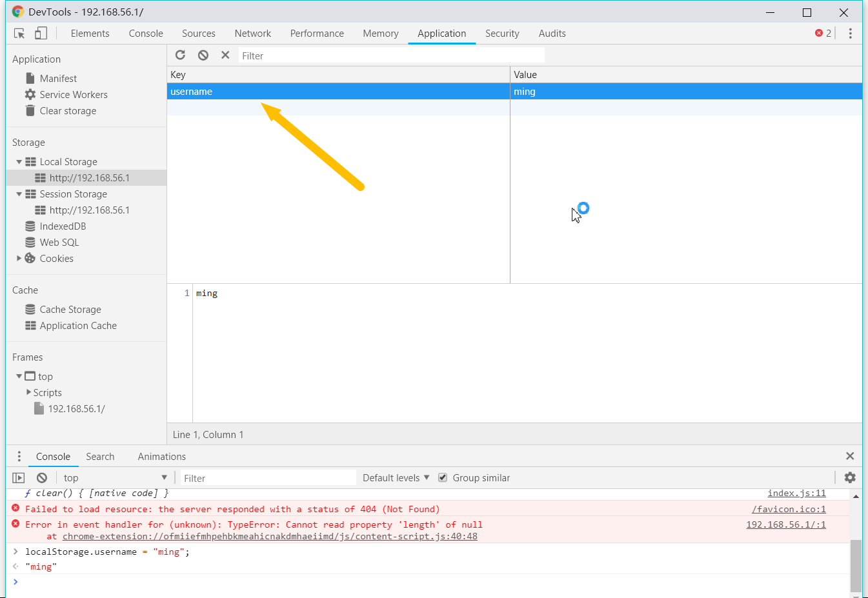Click the TypeError message error icon
This screenshot has height=598, width=868.
[x=15, y=524]
